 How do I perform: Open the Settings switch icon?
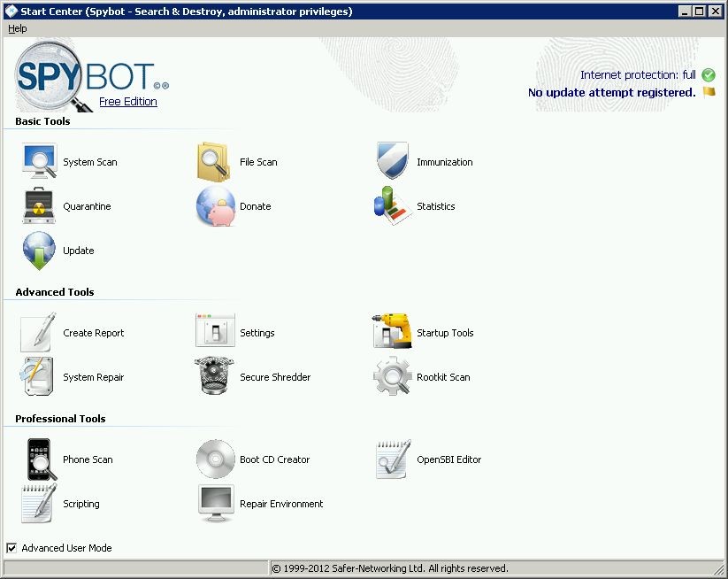point(215,330)
